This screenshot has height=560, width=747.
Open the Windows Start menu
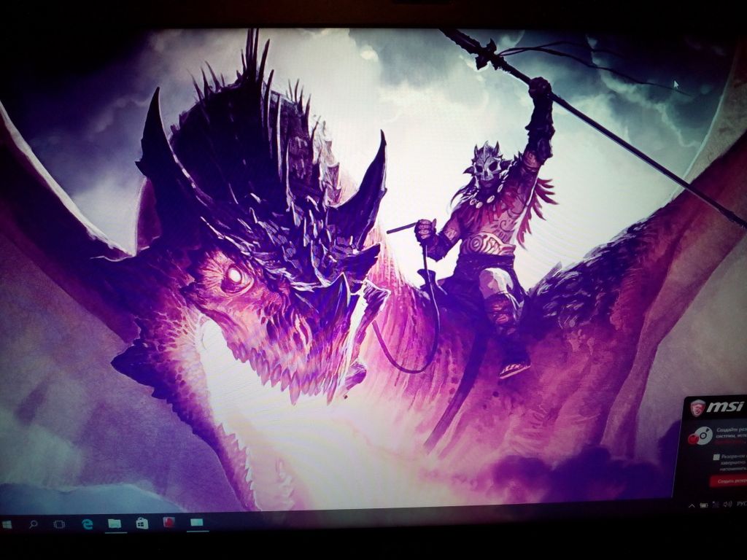(x=7, y=524)
